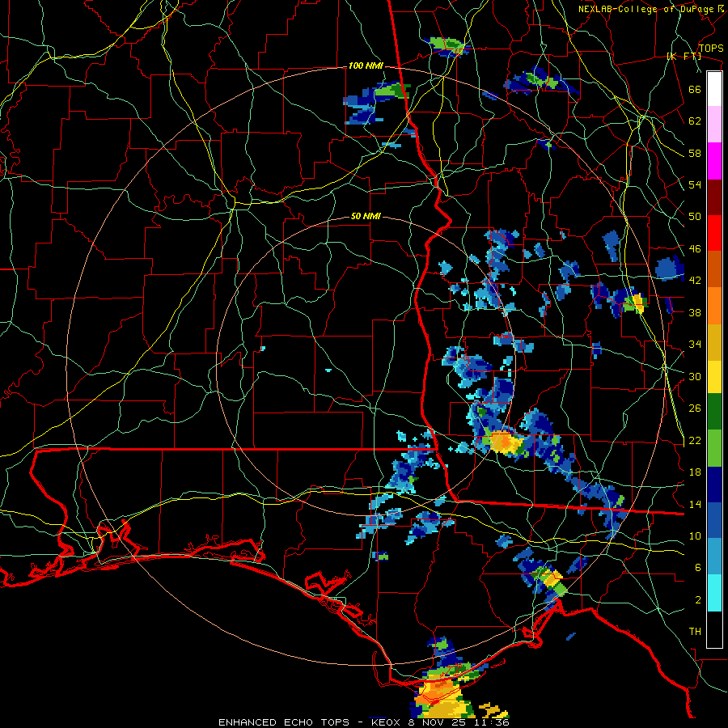This screenshot has width=728, height=728.
Task: Click the "30" legend value
Action: click(695, 376)
